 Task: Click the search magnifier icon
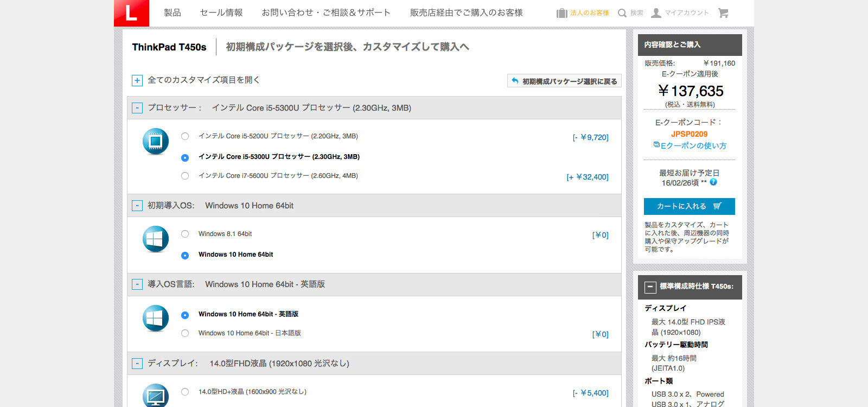[622, 13]
